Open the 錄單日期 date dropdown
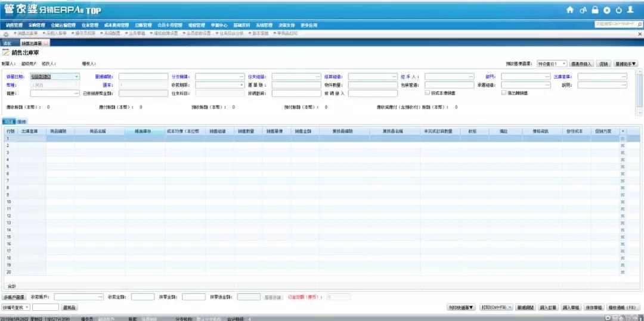This screenshot has height=321, width=644. (x=76, y=77)
